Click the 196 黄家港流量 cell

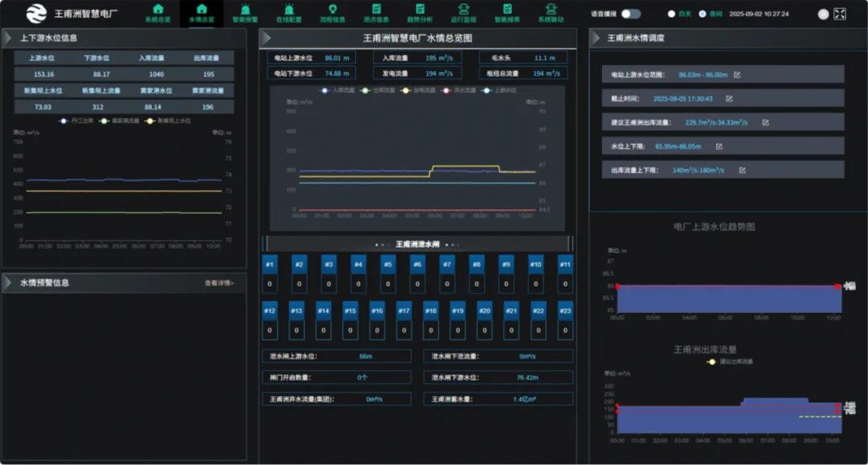point(208,107)
